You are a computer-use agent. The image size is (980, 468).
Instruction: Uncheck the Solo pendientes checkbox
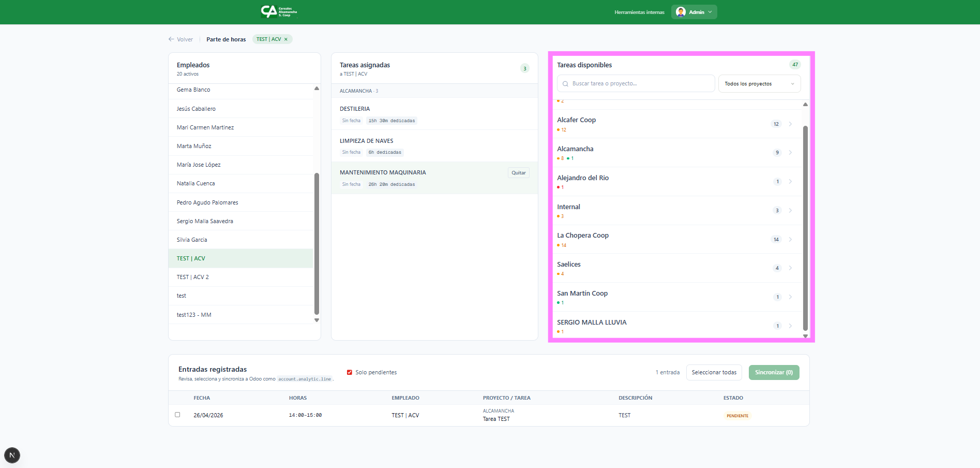(350, 372)
